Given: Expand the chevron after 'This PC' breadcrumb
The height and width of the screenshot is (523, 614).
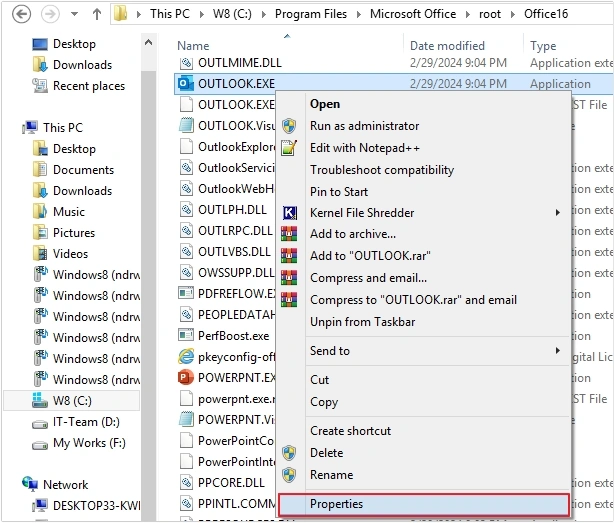Looking at the screenshot, I should [202, 15].
